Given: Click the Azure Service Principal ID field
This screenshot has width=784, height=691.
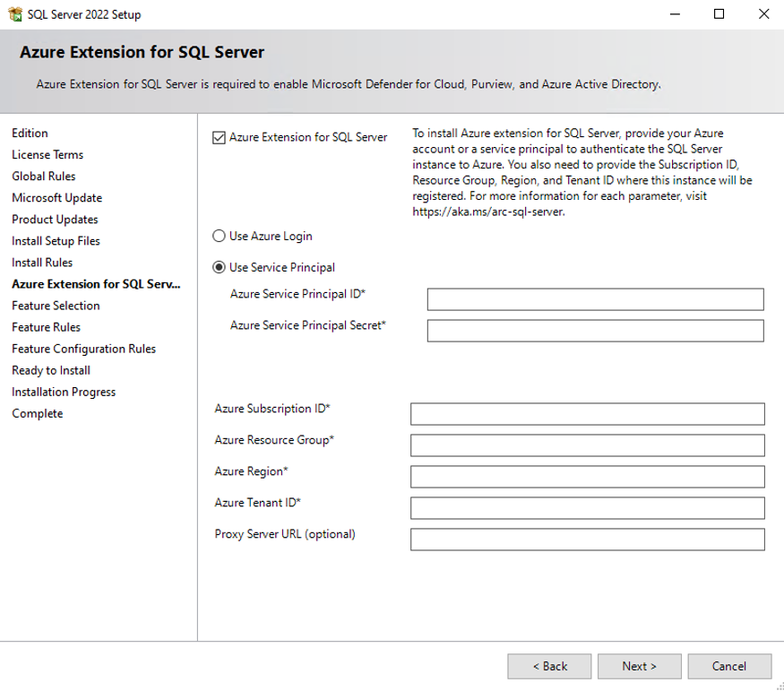Looking at the screenshot, I should coord(595,299).
